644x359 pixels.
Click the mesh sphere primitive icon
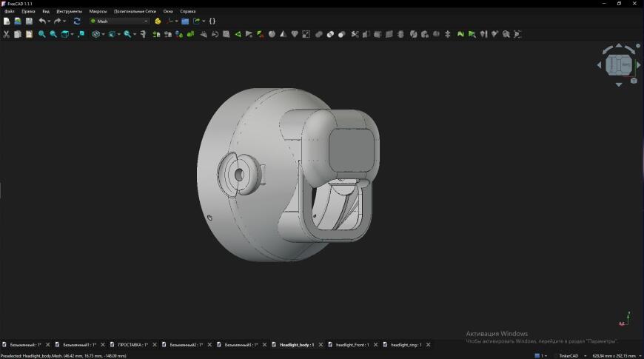272,34
